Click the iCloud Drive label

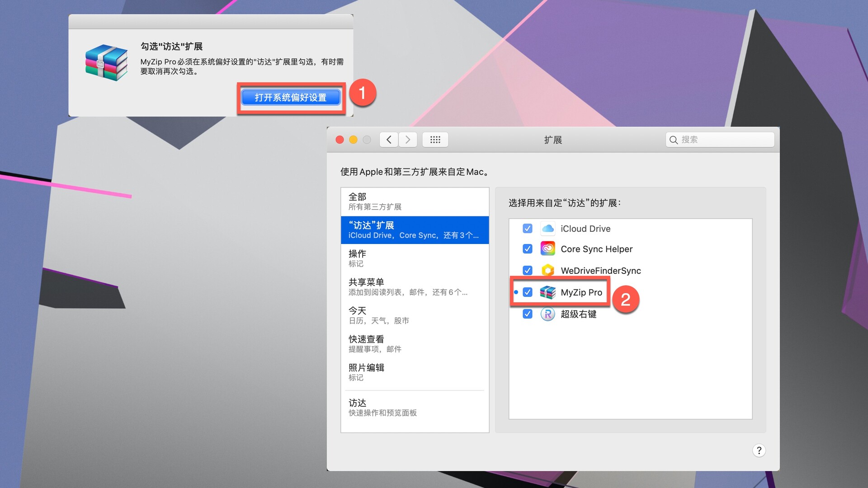point(585,229)
